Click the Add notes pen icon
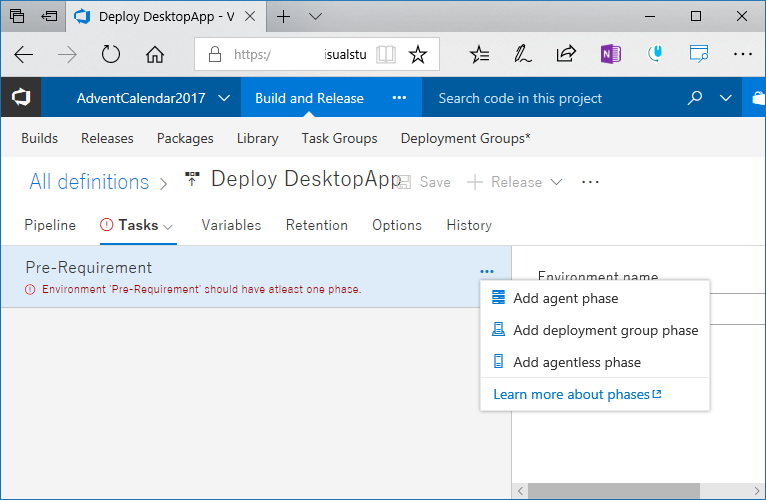This screenshot has height=500, width=766. [x=522, y=55]
